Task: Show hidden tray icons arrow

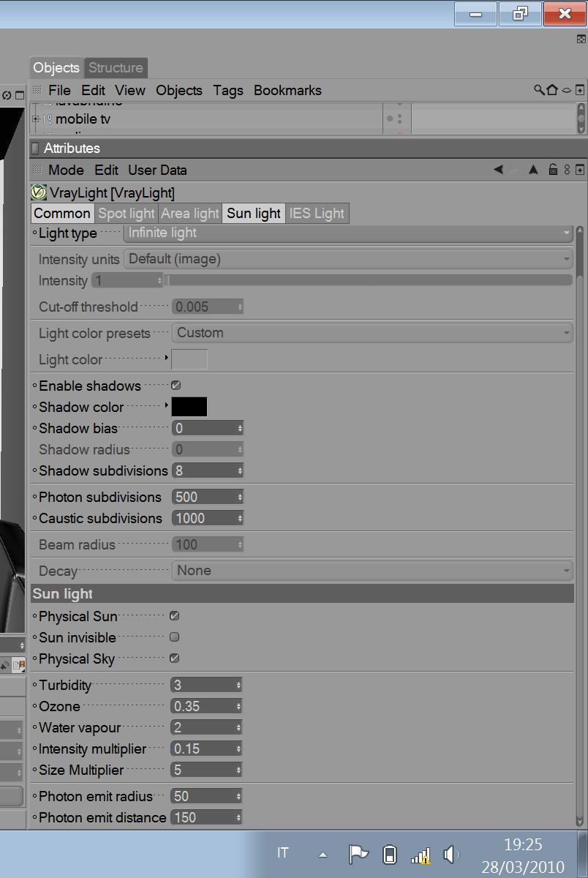Action: pyautogui.click(x=323, y=855)
